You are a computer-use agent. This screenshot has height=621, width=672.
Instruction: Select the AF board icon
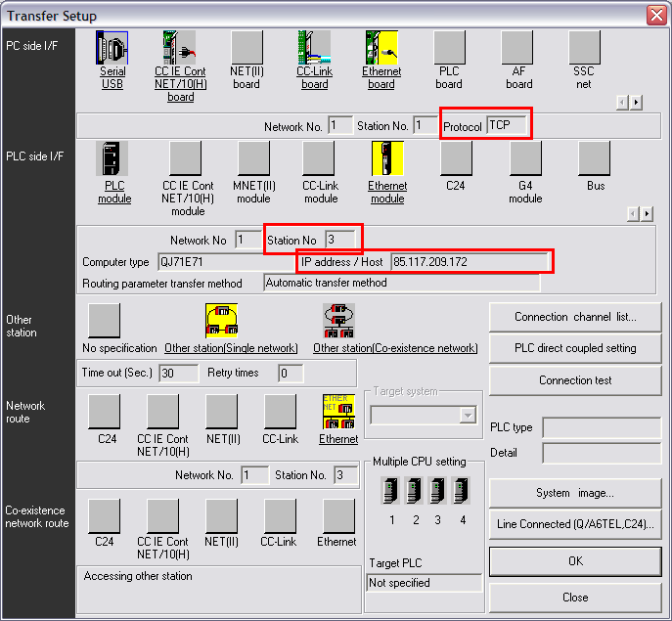click(516, 48)
